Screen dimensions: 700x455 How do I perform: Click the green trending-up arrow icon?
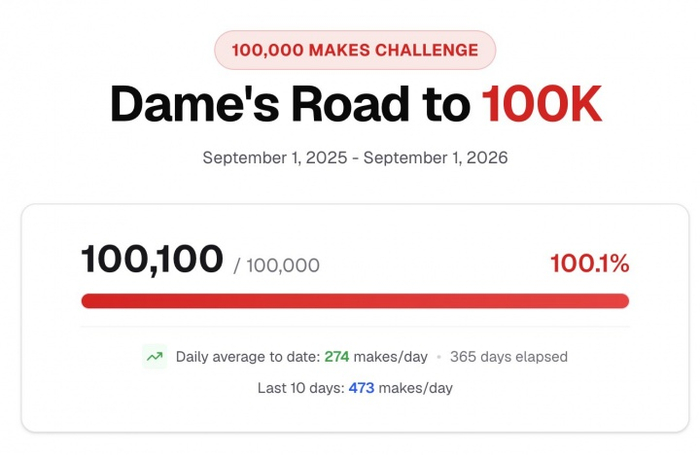155,357
